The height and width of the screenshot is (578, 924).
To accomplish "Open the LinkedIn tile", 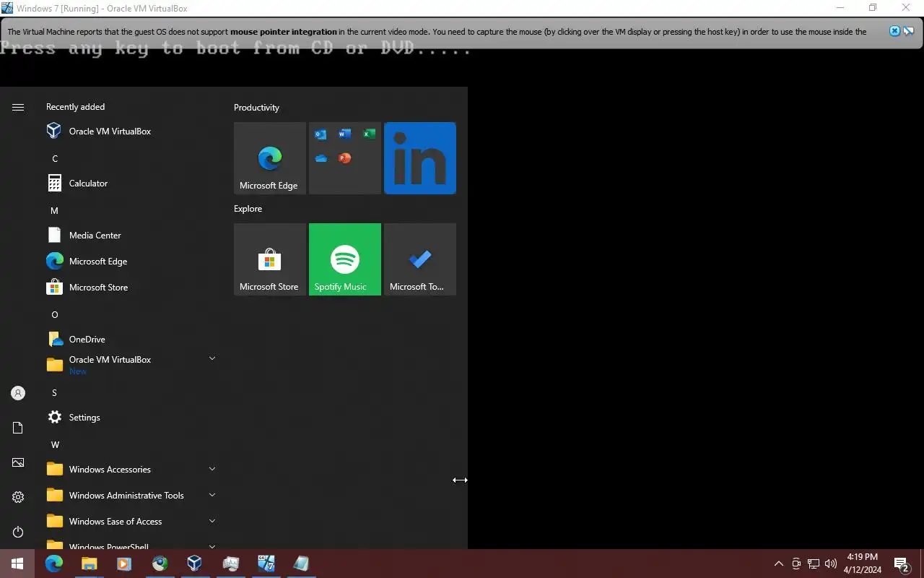I will (x=420, y=158).
